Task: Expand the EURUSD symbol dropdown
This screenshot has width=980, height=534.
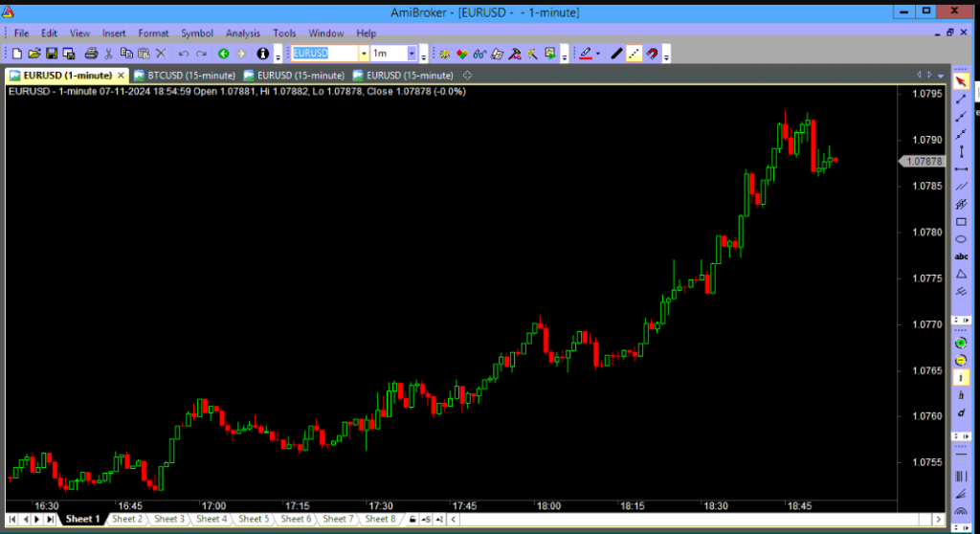Action: [364, 54]
